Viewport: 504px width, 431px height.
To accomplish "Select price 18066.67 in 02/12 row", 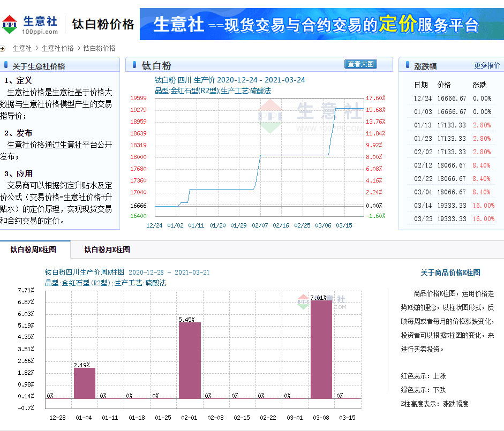I will [452, 165].
